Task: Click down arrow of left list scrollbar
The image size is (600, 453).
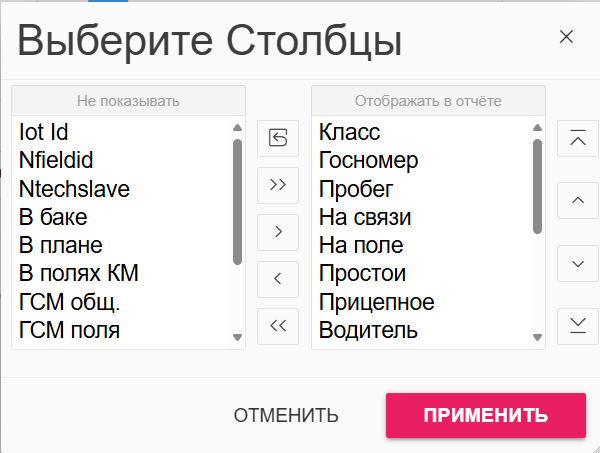Action: coord(237,337)
